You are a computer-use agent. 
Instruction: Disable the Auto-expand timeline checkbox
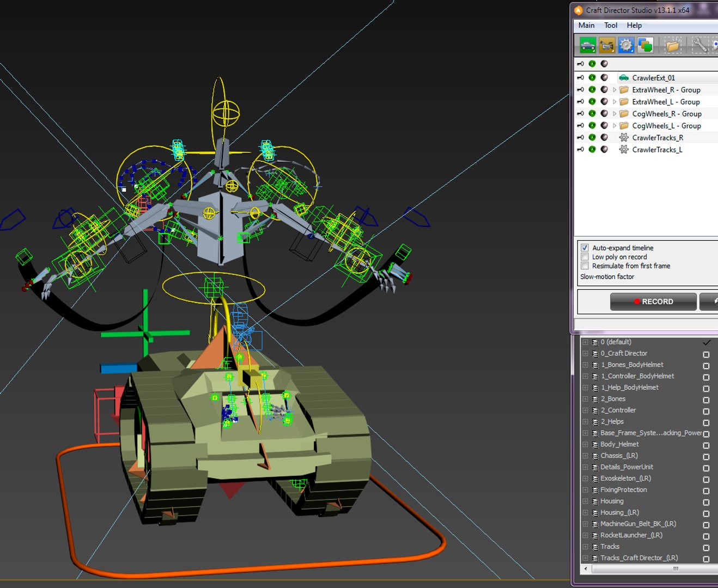tap(585, 248)
